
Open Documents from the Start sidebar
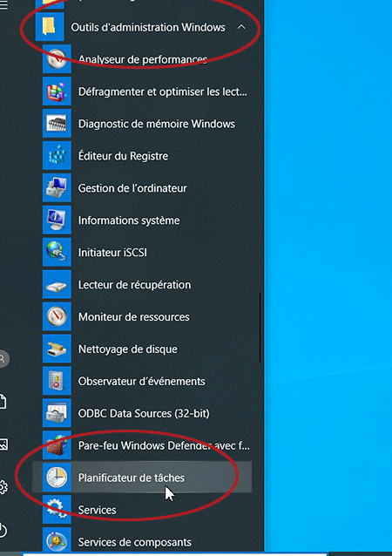(3, 402)
